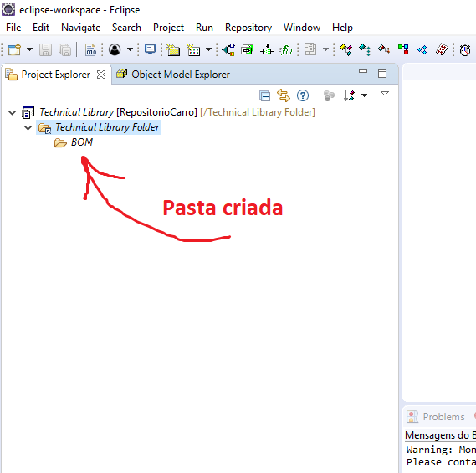Click the sort diamonds arrow icon
The height and width of the screenshot is (473, 476).
tap(349, 95)
